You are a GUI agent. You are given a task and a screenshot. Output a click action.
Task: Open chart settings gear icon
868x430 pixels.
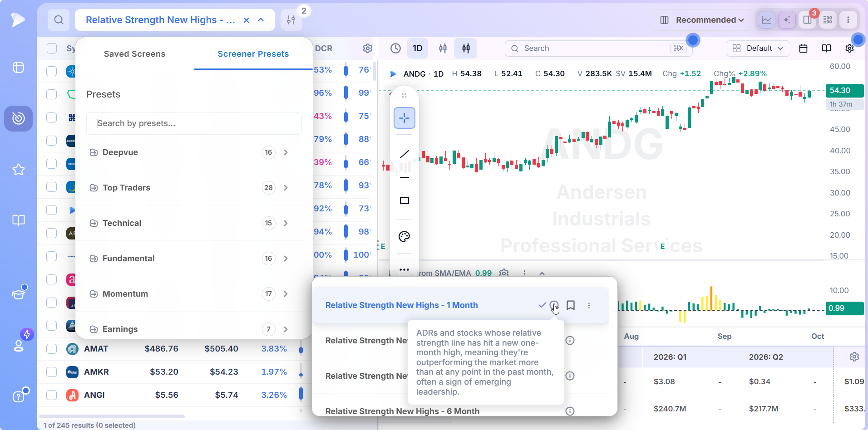point(849,49)
